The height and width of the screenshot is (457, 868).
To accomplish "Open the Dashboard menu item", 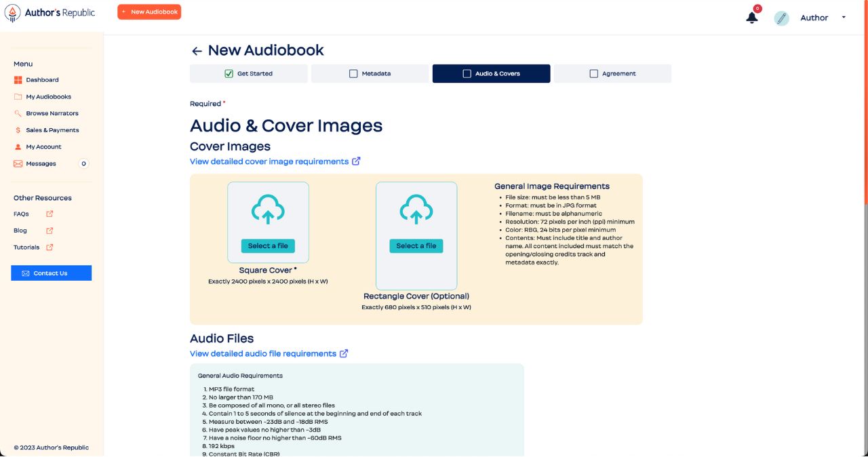I will point(42,80).
